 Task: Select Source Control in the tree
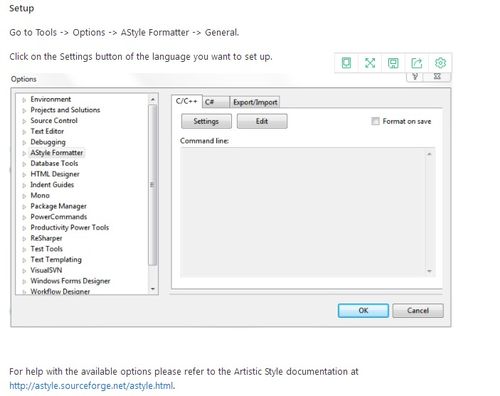[54, 120]
